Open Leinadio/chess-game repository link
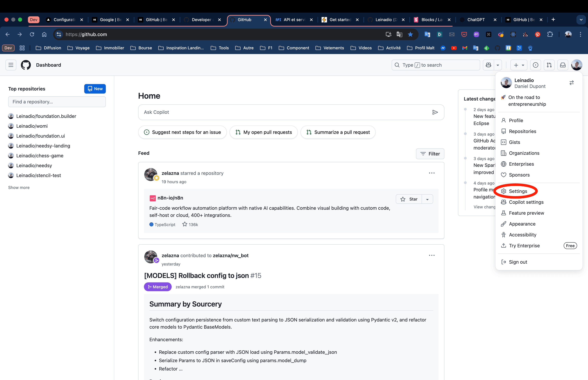The image size is (588, 380). [x=40, y=156]
